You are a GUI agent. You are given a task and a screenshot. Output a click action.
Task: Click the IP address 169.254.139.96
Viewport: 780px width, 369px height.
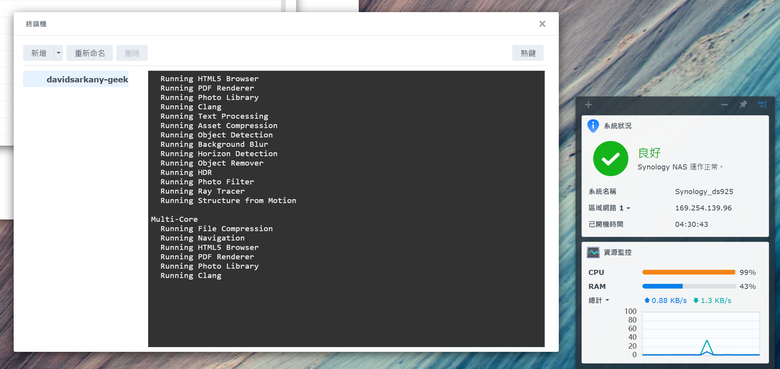point(703,208)
